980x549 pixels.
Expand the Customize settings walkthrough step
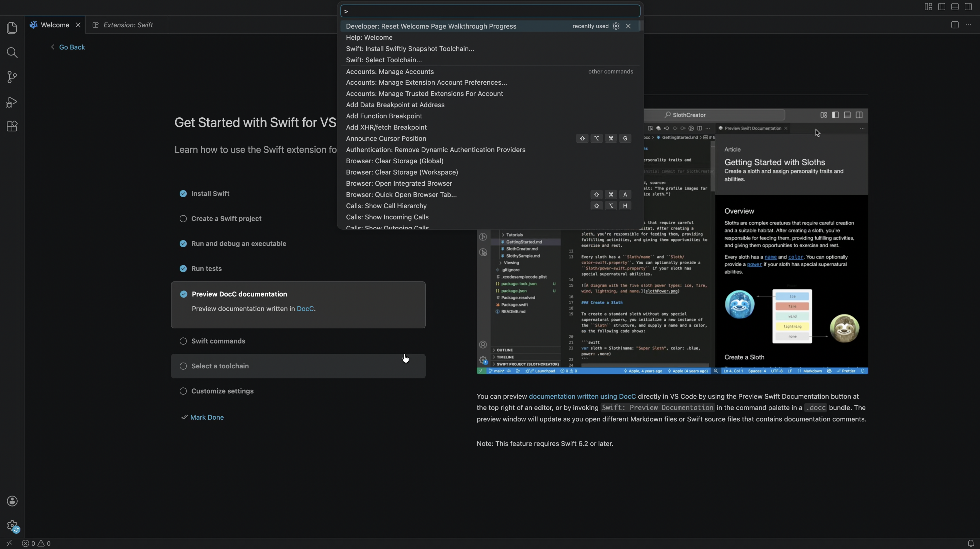click(x=298, y=391)
